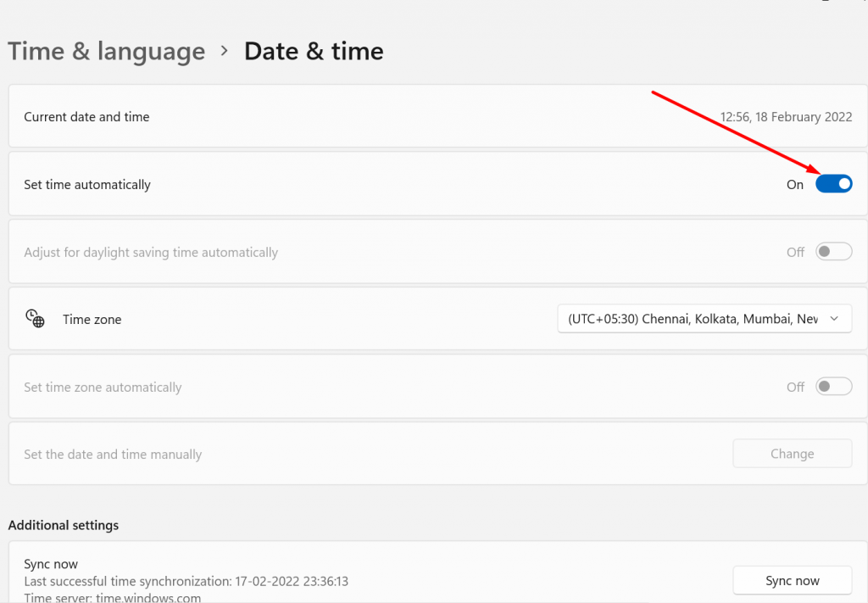Open the Time zone combo box
Image resolution: width=868 pixels, height=603 pixels.
(704, 319)
